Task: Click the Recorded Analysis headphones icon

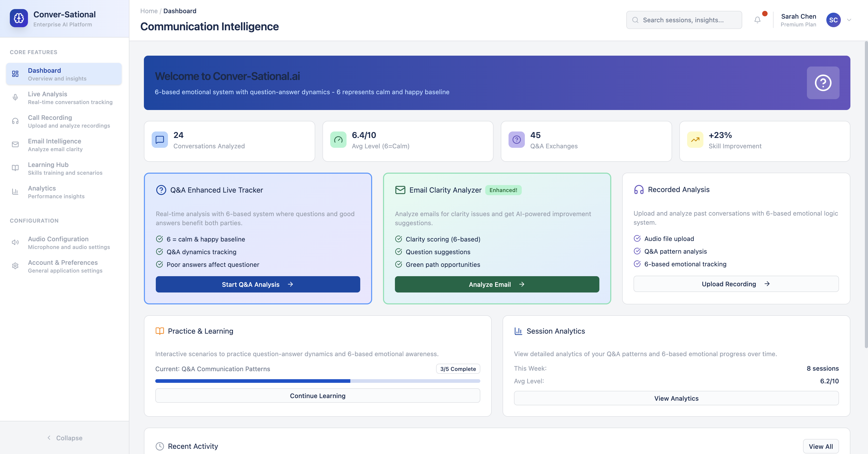Action: tap(639, 190)
